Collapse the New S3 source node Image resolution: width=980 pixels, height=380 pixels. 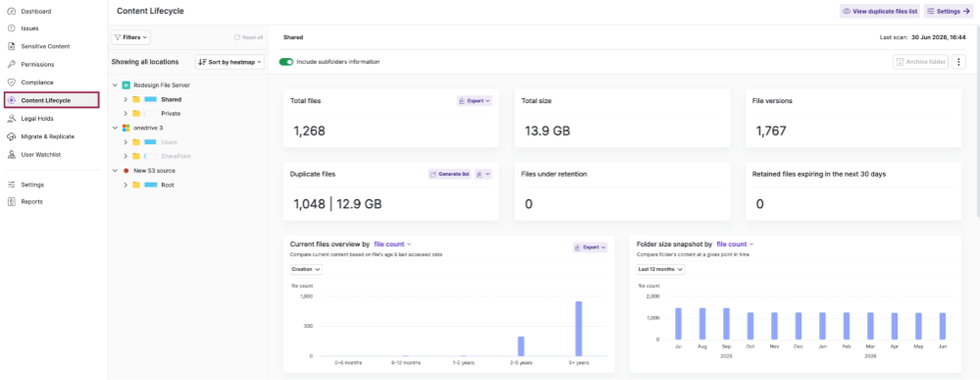115,170
